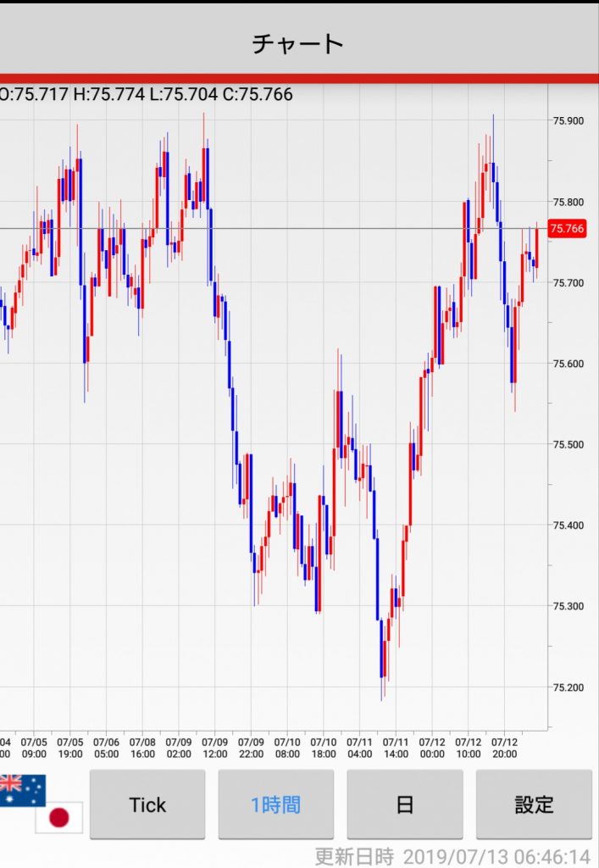Switch to the 日 daily timeframe
599x868 pixels.
405,804
